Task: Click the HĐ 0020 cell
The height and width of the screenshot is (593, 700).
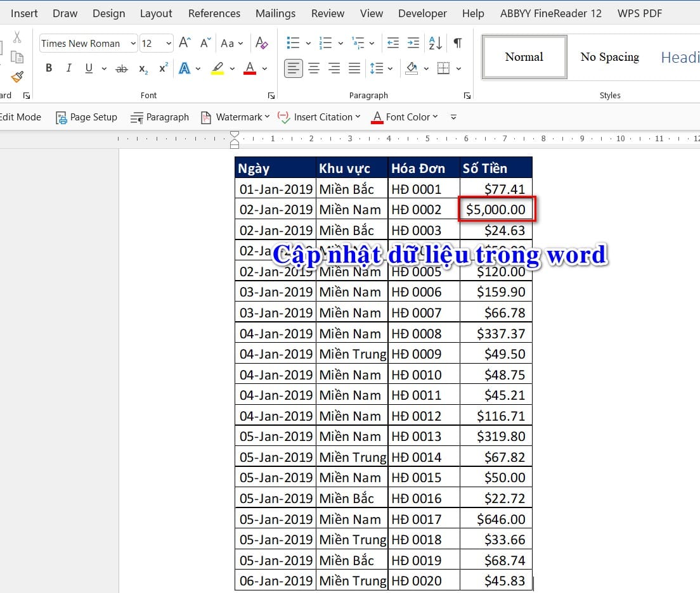Action: pos(424,580)
